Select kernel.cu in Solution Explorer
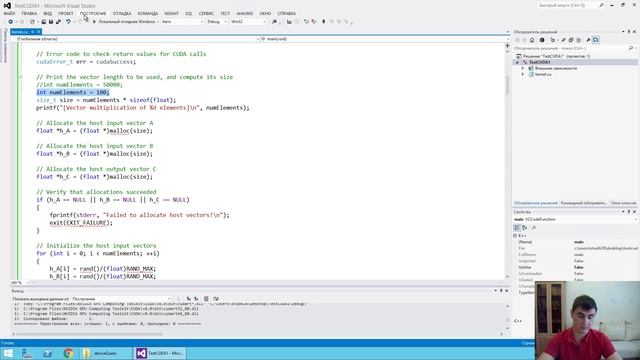 (543, 74)
